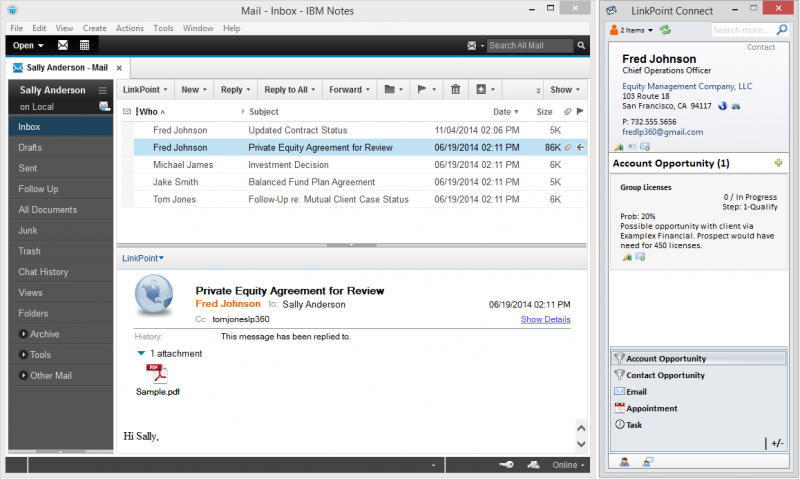This screenshot has height=479, width=800.
Task: Open the Tools menu in menu bar
Action: click(x=163, y=28)
